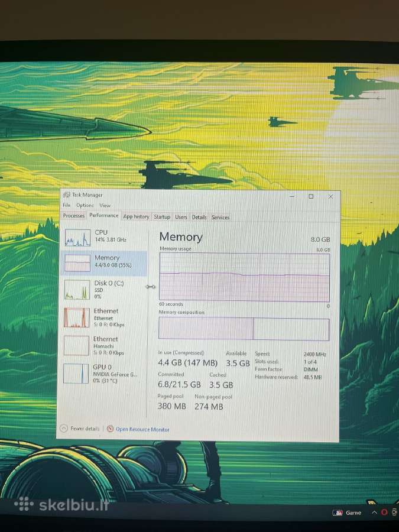
Task: Go to the Users tab
Action: [x=181, y=217]
